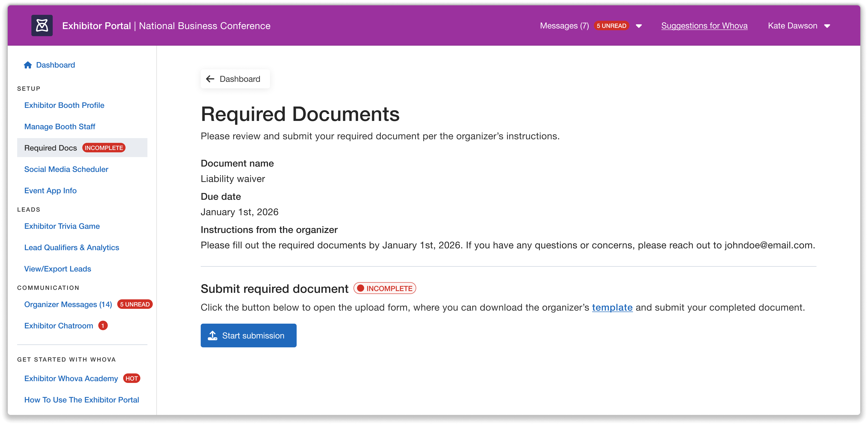868x425 pixels.
Task: Click the home icon beside Dashboard
Action: pos(28,65)
